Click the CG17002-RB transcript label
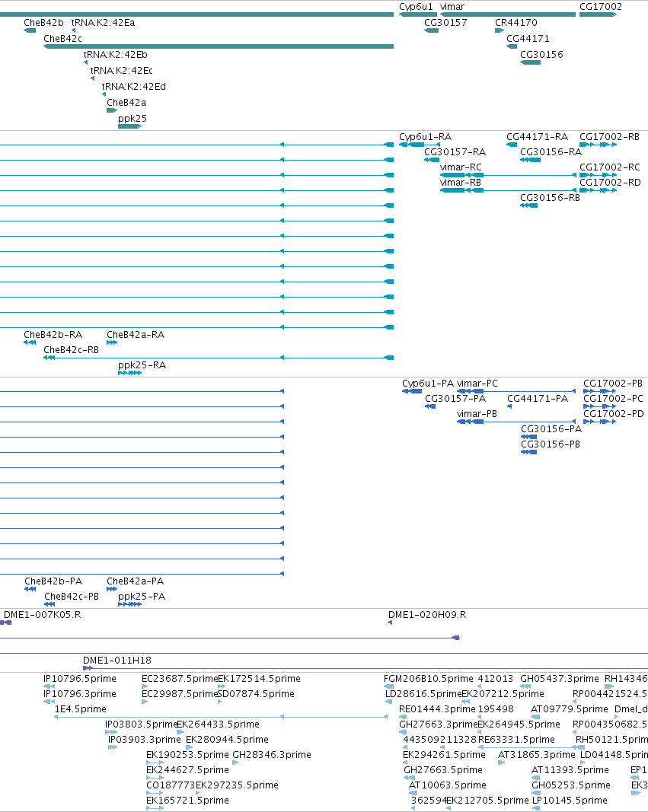 [610, 137]
